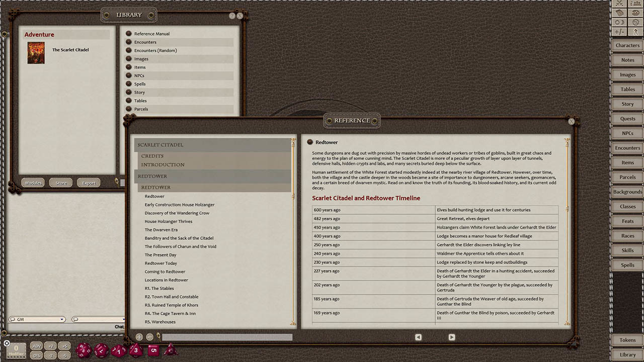Screen dimensions: 644x362
Task: Activate the +2 roll modifier button
Action: point(50,345)
